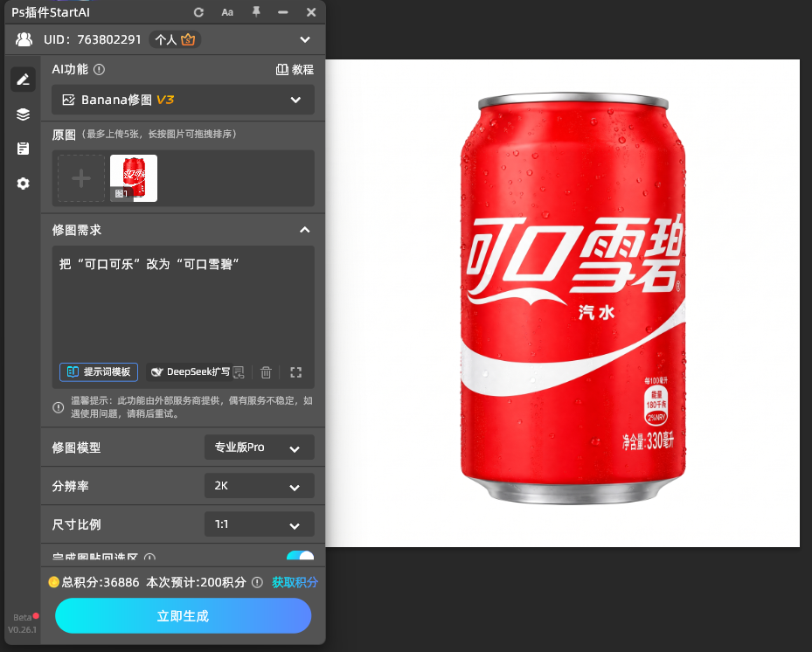Open the 尺寸比例 1:1 dropdown

point(260,524)
